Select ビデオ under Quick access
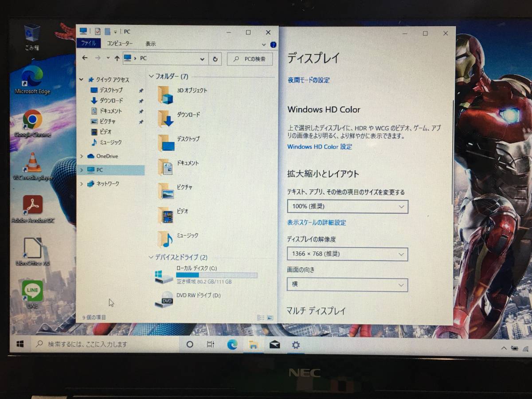This screenshot has width=532, height=399. coord(106,132)
